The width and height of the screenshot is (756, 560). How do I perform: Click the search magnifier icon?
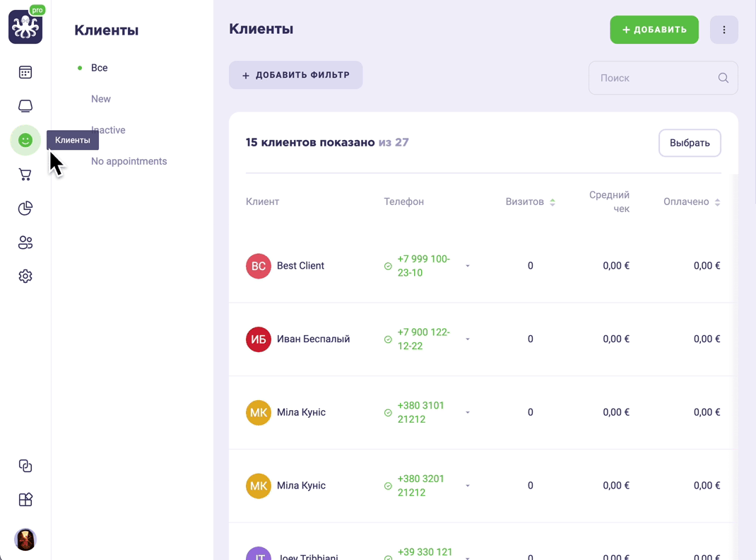(x=723, y=78)
